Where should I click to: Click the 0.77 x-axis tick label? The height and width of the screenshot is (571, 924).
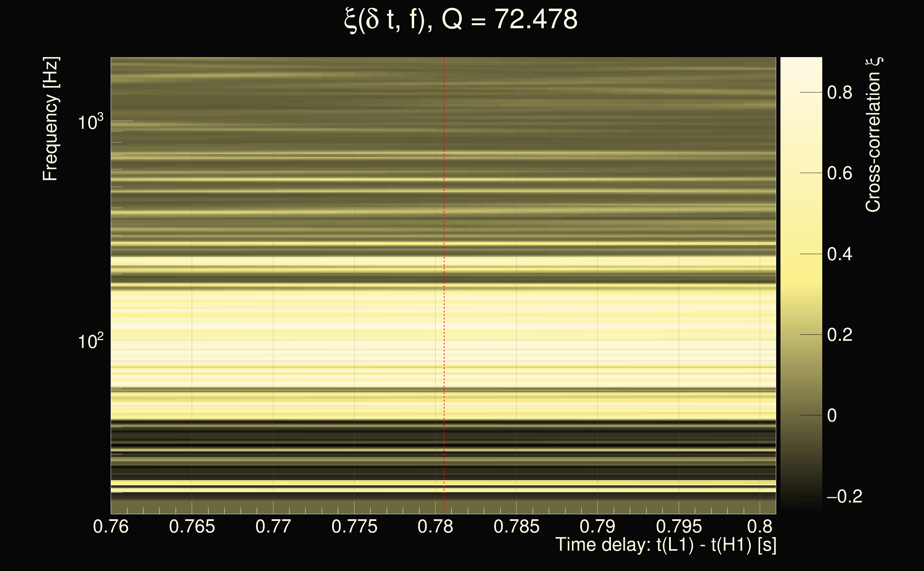click(x=273, y=526)
